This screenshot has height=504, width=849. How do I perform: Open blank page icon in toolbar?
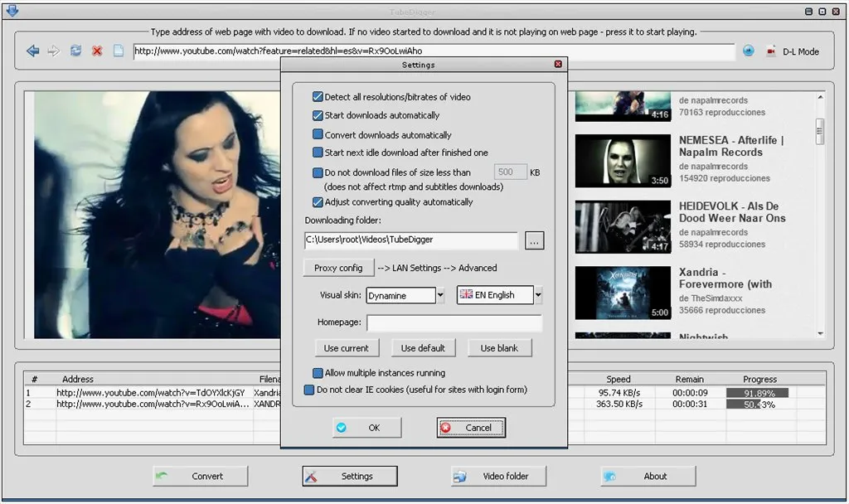point(118,51)
